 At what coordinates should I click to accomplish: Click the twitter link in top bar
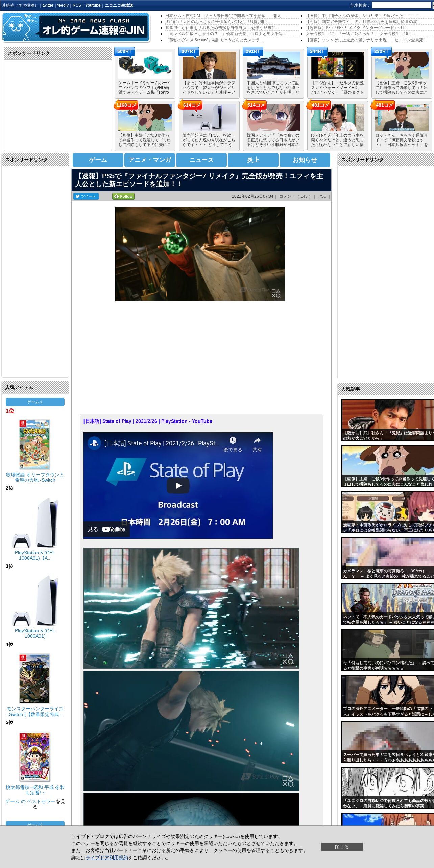(x=48, y=5)
